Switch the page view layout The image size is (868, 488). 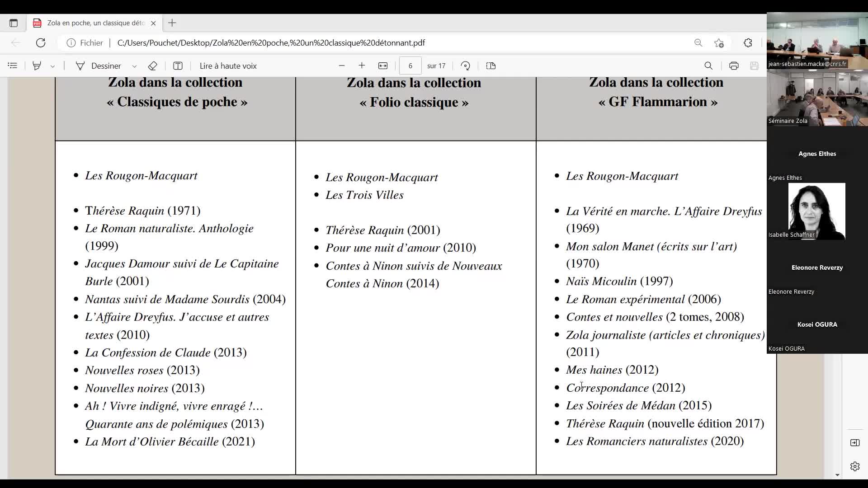click(x=491, y=66)
